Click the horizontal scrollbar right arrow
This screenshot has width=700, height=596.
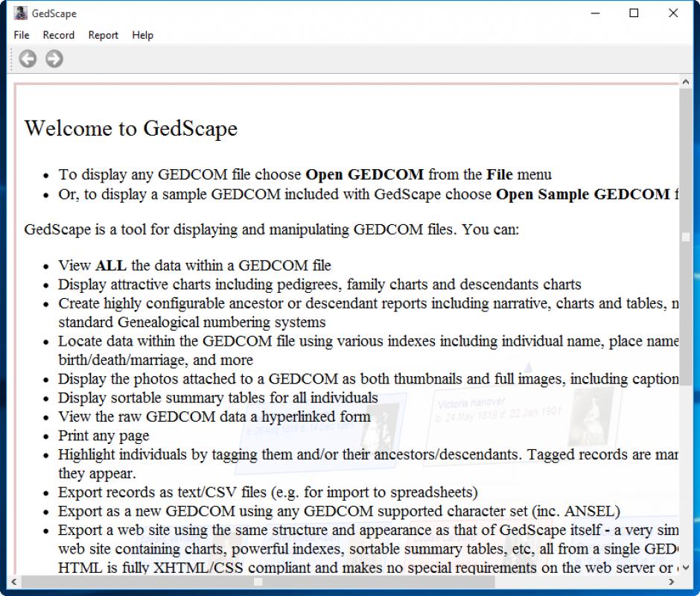tap(672, 582)
